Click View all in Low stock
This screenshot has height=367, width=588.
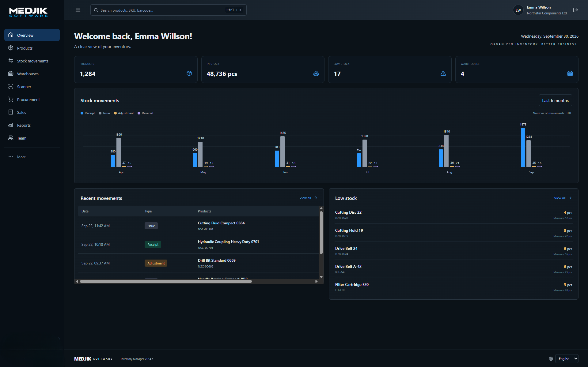[560, 198]
